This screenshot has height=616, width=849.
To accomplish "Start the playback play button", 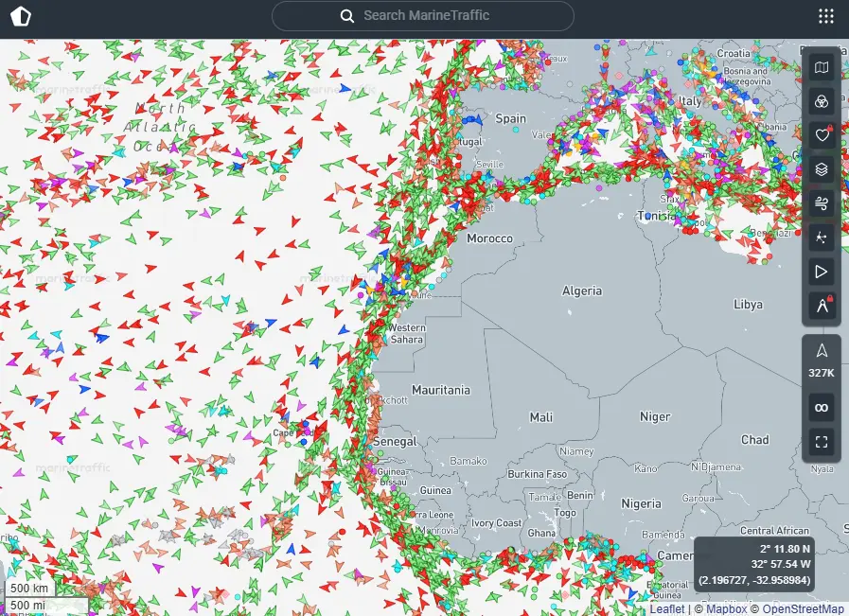I will pos(822,272).
